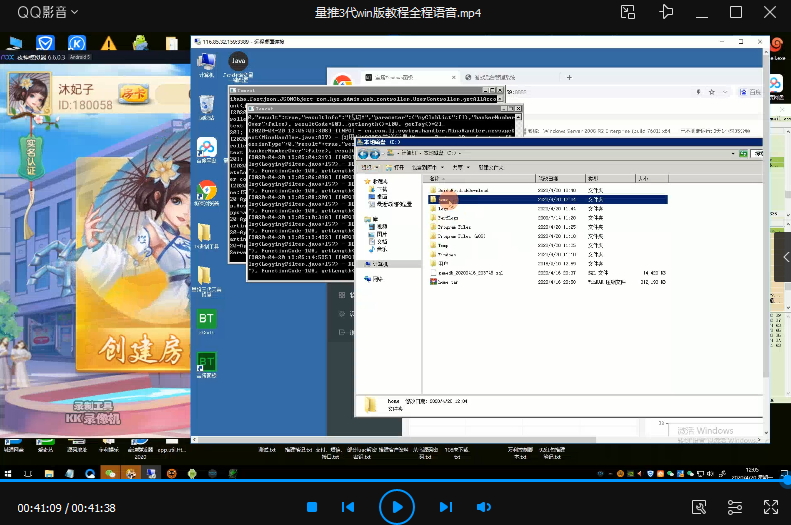Viewport: 791px width, 525px height.
Task: Stop video playback
Action: 312,507
